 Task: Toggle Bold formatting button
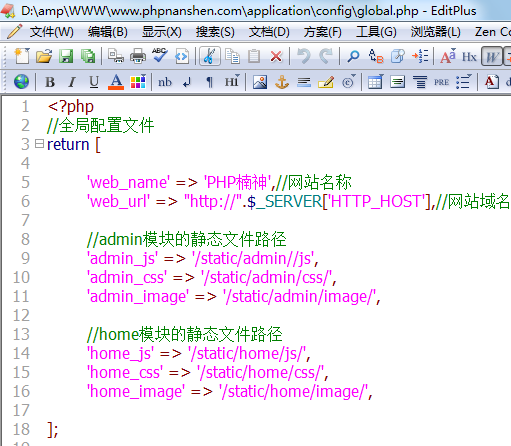(50, 82)
